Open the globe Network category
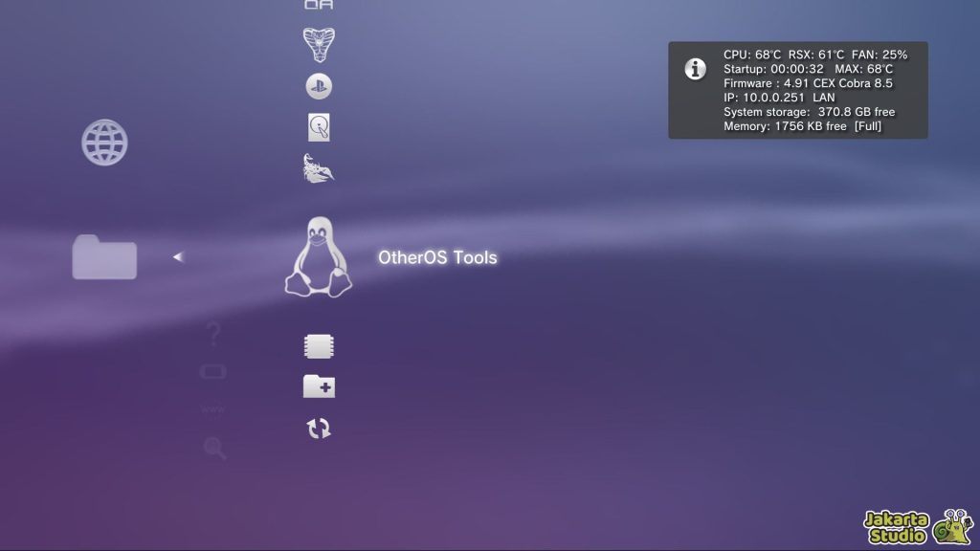Image resolution: width=980 pixels, height=551 pixels. point(104,143)
